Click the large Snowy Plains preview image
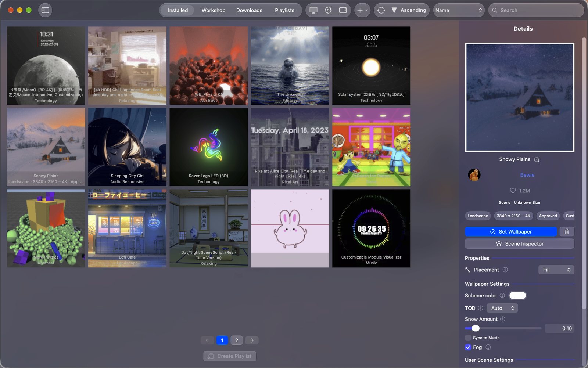Image resolution: width=588 pixels, height=368 pixels. 519,97
